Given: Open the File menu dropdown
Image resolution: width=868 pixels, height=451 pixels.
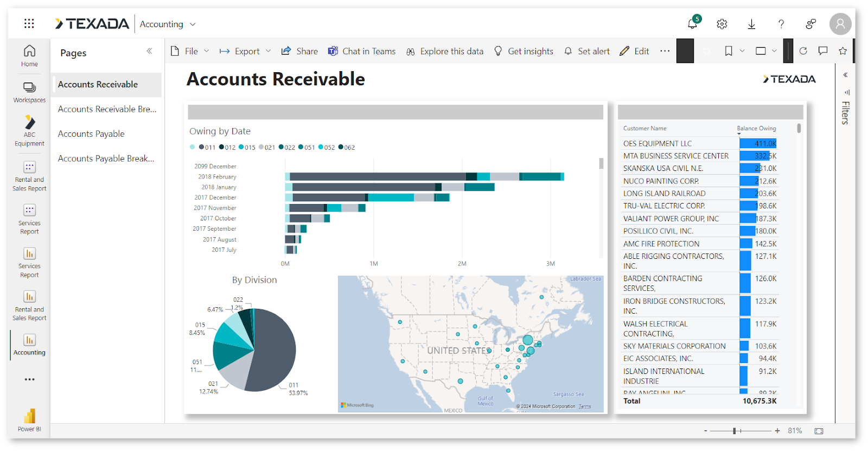Looking at the screenshot, I should (x=190, y=51).
